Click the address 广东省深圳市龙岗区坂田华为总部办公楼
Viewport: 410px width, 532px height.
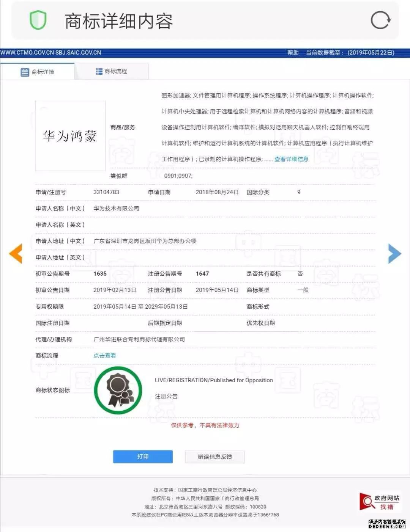click(x=145, y=241)
